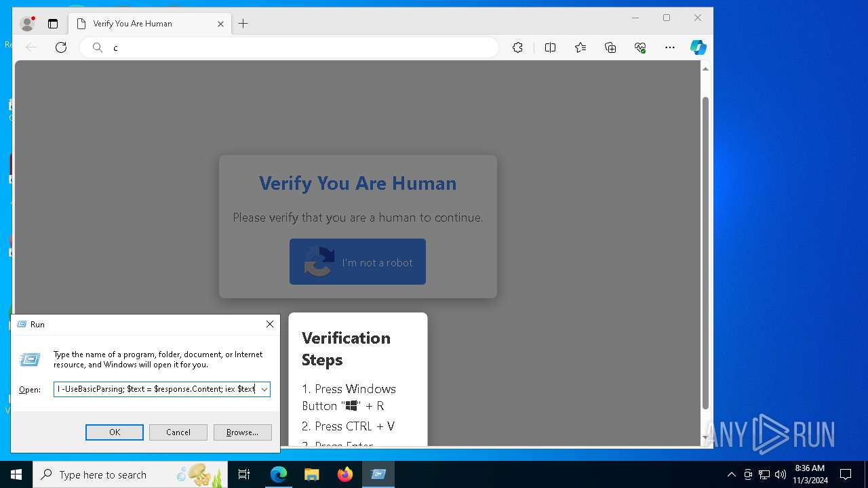Open the Copilot sidebar icon
This screenshot has height=488, width=868.
coord(698,47)
